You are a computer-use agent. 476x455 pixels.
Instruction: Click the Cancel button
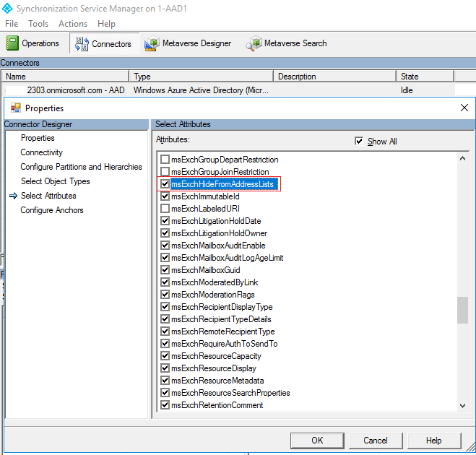(376, 441)
